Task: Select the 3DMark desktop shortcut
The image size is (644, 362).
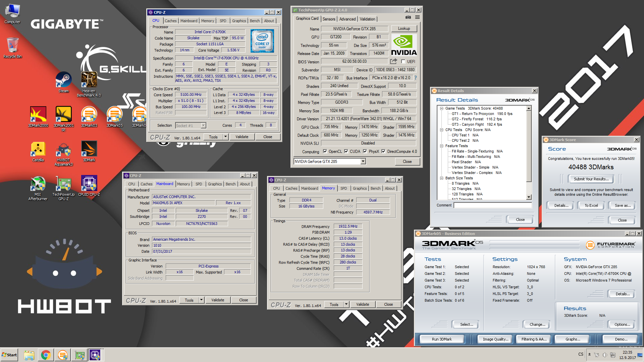Action: point(89,151)
